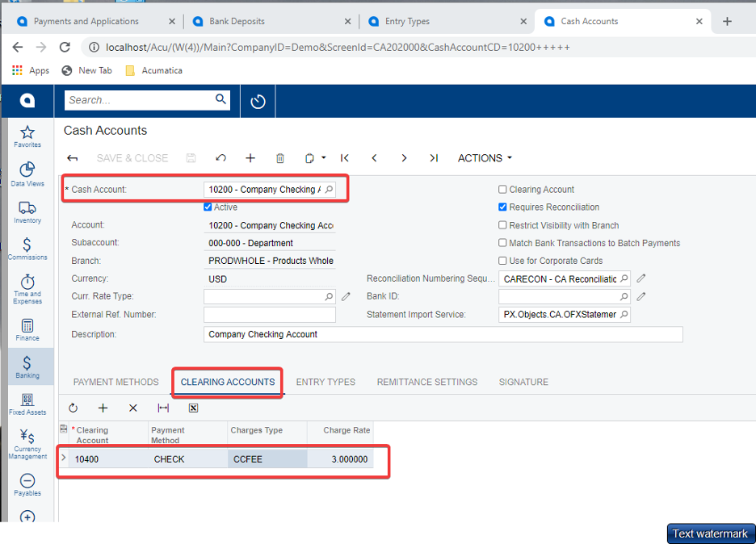This screenshot has height=544, width=756.
Task: Open the ACTIONS dropdown menu
Action: tap(485, 158)
